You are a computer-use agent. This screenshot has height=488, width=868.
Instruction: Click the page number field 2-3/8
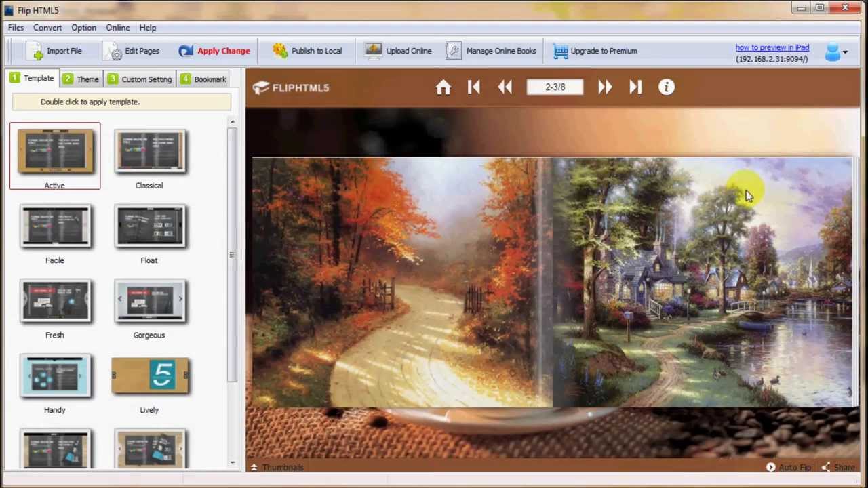point(555,87)
